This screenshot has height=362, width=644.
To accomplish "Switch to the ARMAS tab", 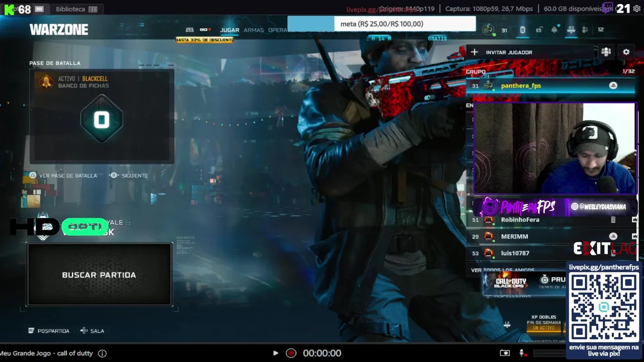I will pyautogui.click(x=254, y=30).
